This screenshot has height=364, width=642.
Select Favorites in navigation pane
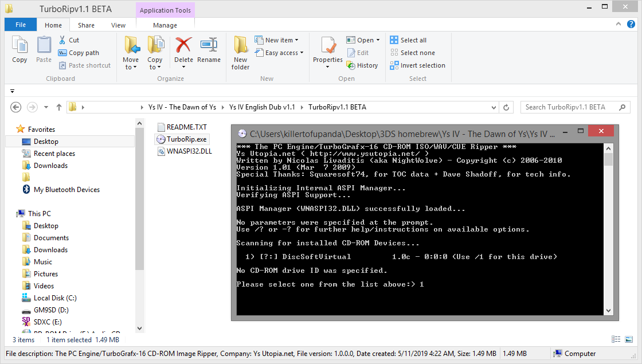point(41,130)
